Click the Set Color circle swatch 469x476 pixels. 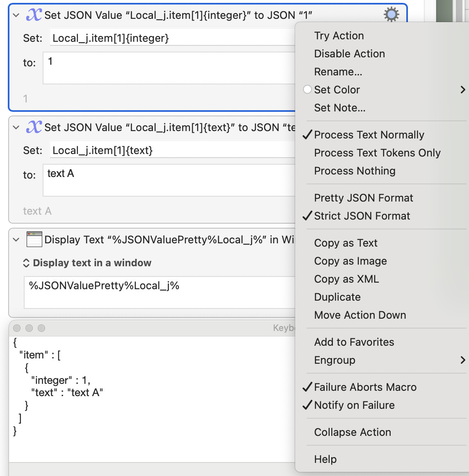307,90
